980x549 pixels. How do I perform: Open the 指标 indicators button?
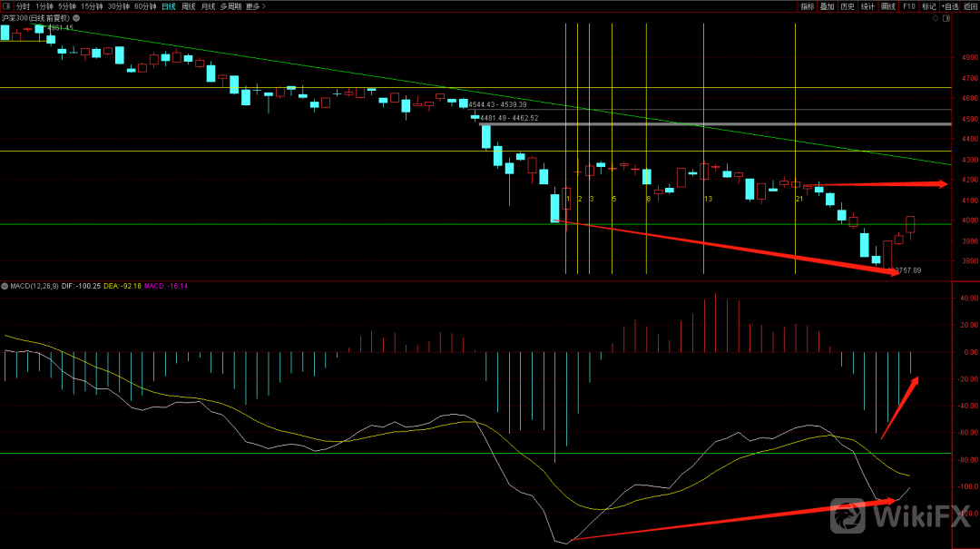click(x=807, y=6)
